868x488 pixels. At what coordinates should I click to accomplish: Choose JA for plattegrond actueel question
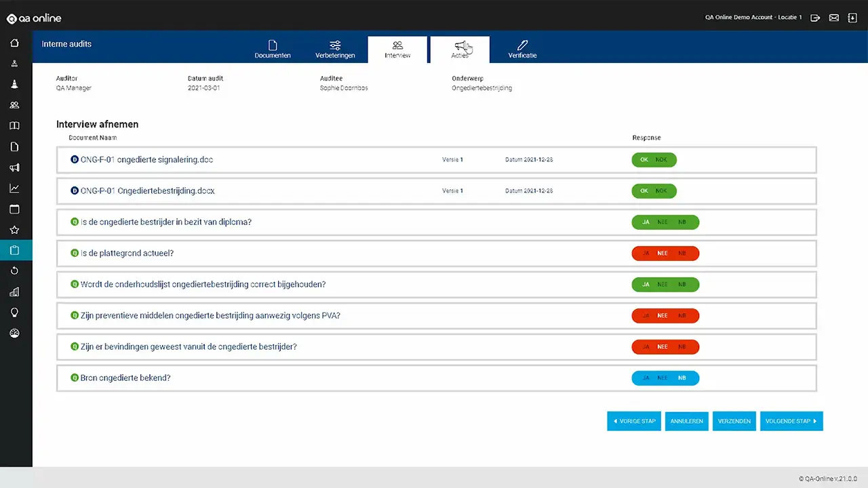[646, 253]
